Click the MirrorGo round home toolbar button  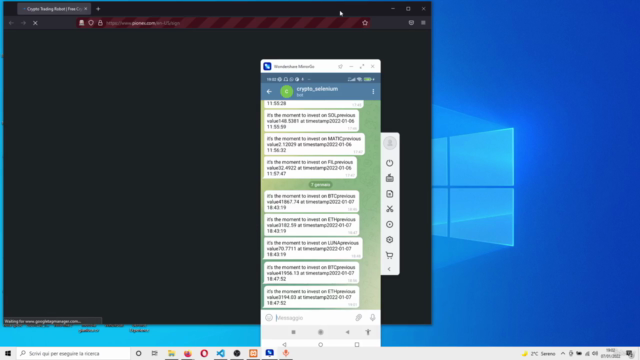point(320,332)
